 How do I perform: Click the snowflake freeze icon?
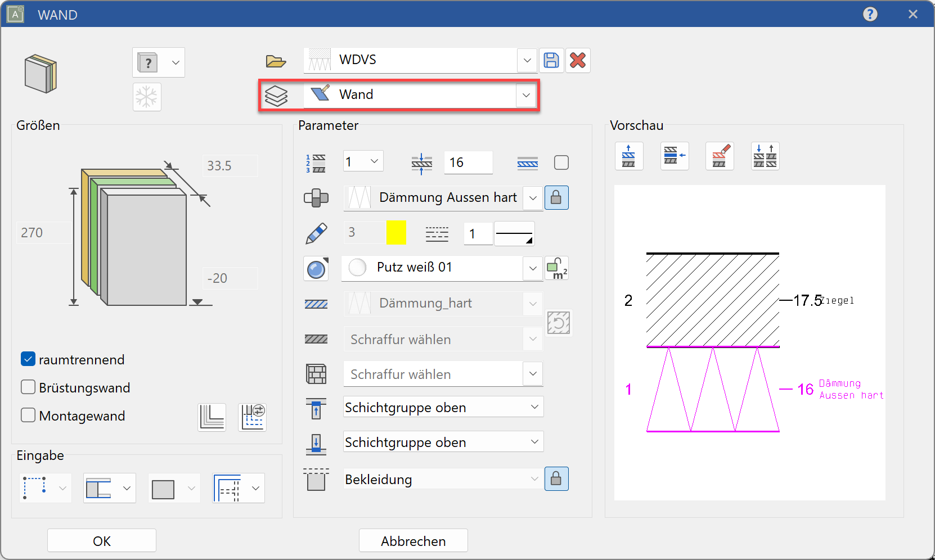147,97
